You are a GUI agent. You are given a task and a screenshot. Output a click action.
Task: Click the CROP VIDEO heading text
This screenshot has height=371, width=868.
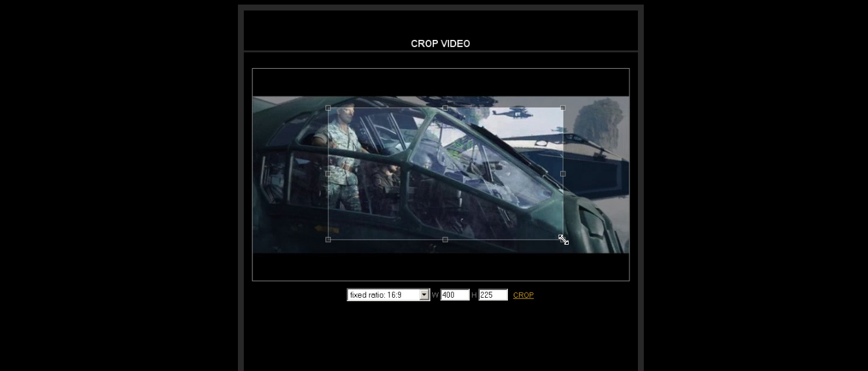coord(441,44)
